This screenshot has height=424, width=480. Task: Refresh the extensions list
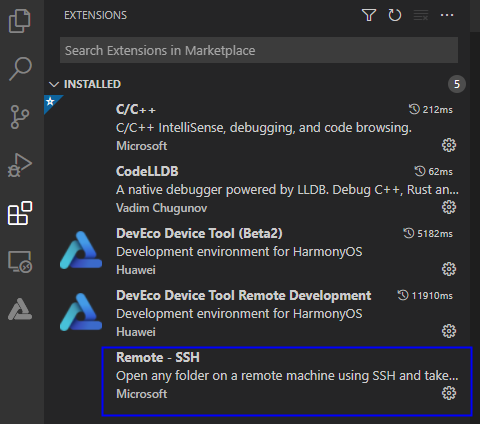[395, 15]
